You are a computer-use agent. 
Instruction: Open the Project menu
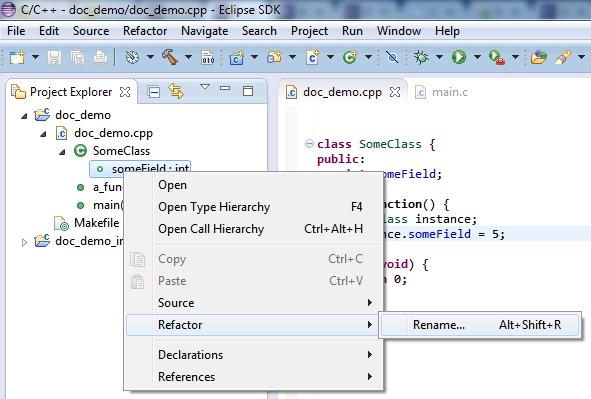(309, 31)
